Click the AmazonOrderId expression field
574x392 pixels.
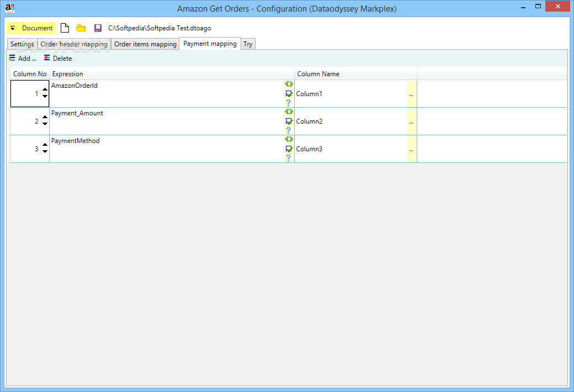[167, 94]
